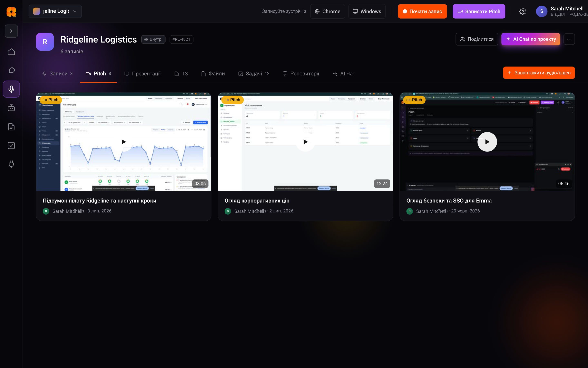Select the Pitch tab
588x368 pixels.
click(98, 74)
